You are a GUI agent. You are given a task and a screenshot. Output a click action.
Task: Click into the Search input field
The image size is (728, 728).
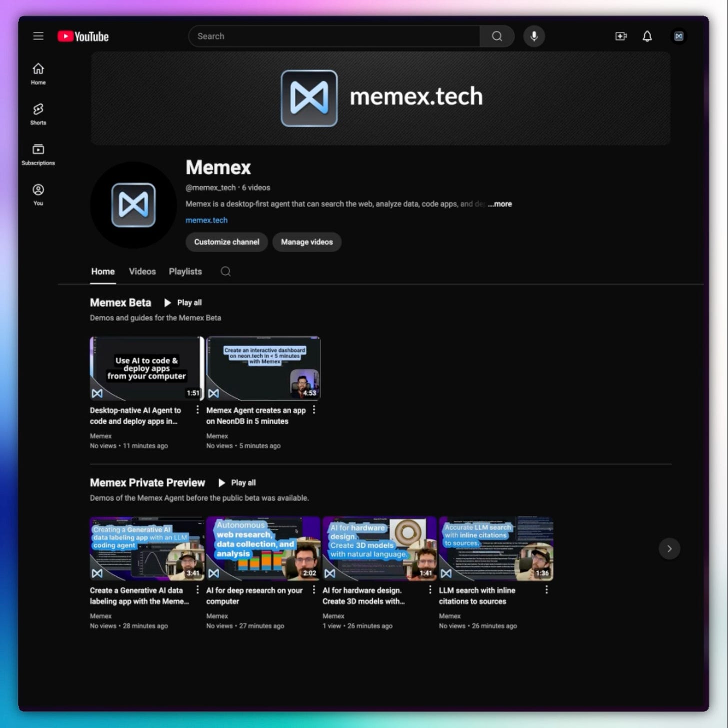(x=334, y=36)
